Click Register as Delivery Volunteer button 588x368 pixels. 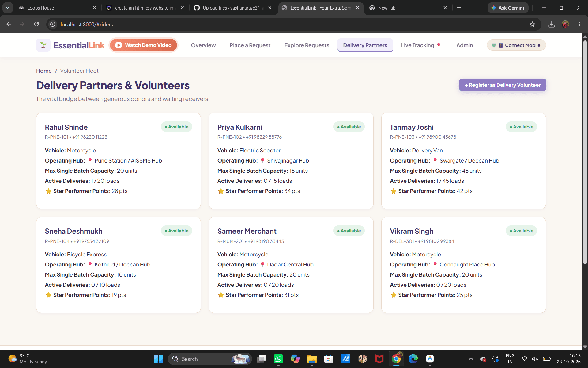click(x=502, y=85)
